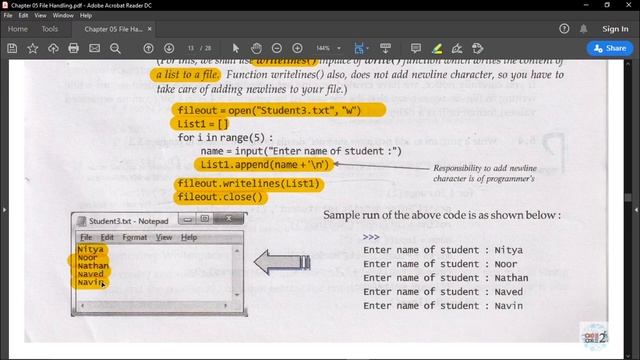Send the file by email icon

(94, 48)
